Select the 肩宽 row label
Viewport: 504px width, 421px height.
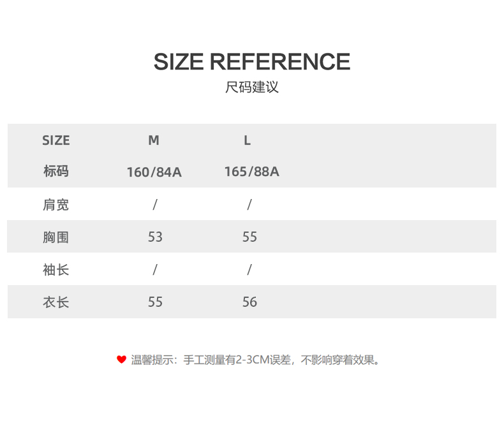click(56, 205)
